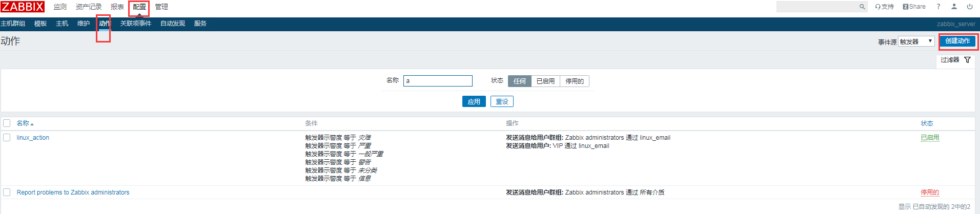
Task: Click condition 触发器示警度 等于 灾难
Action: (x=338, y=138)
